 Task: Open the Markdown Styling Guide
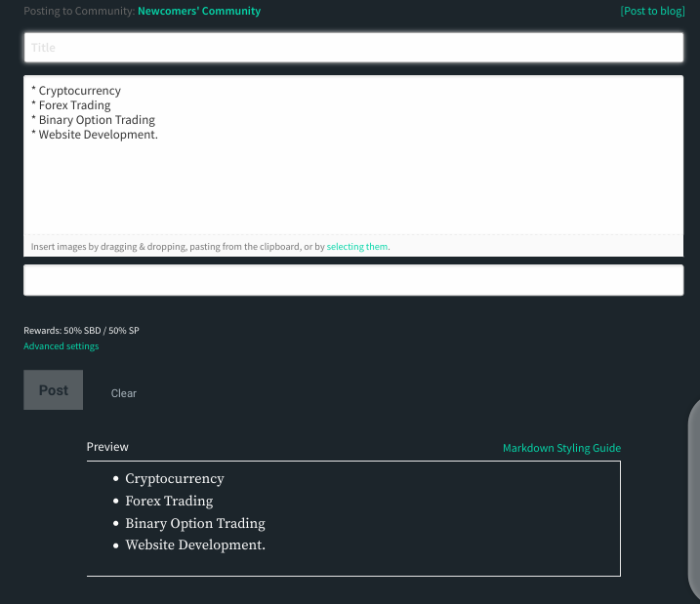(561, 448)
